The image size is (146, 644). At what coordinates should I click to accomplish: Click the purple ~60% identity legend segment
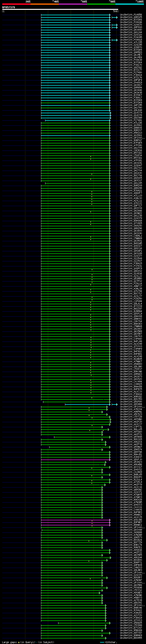pos(73,4)
